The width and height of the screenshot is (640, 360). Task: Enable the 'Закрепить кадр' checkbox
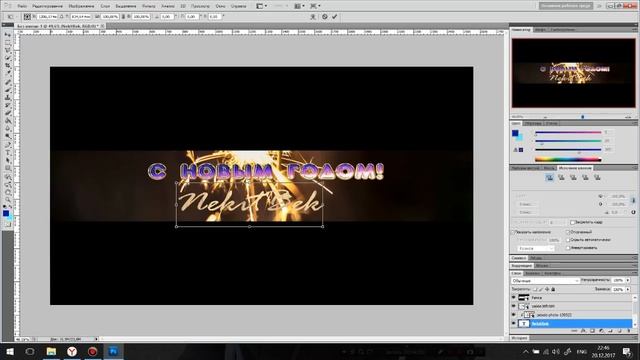tap(573, 222)
